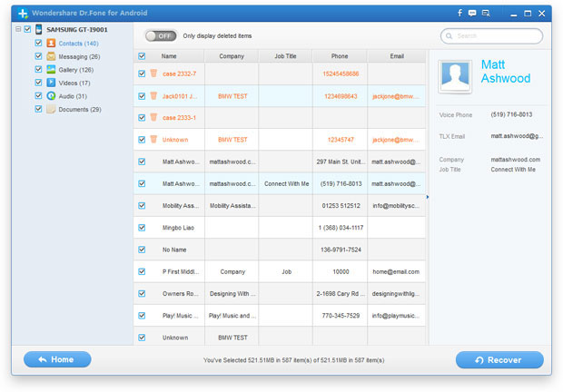Toggle the select-all checkbox in table header
Viewport: 563px width, 392px height.
point(142,56)
